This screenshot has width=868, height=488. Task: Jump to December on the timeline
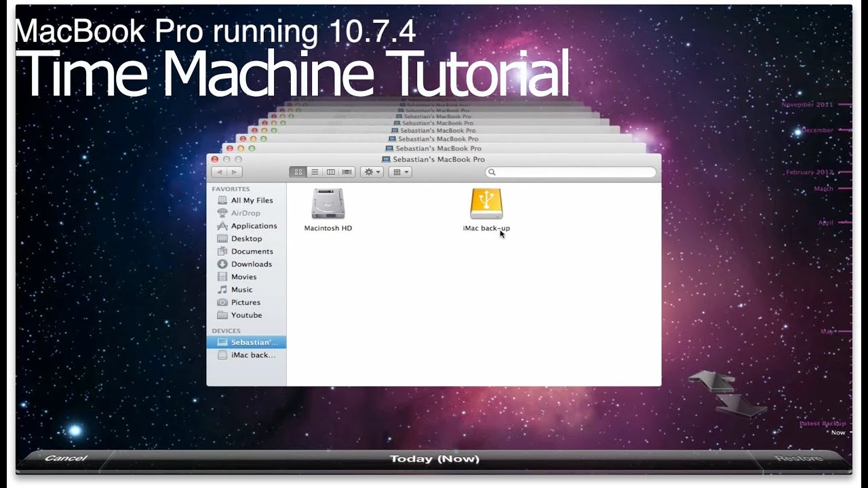pyautogui.click(x=817, y=130)
